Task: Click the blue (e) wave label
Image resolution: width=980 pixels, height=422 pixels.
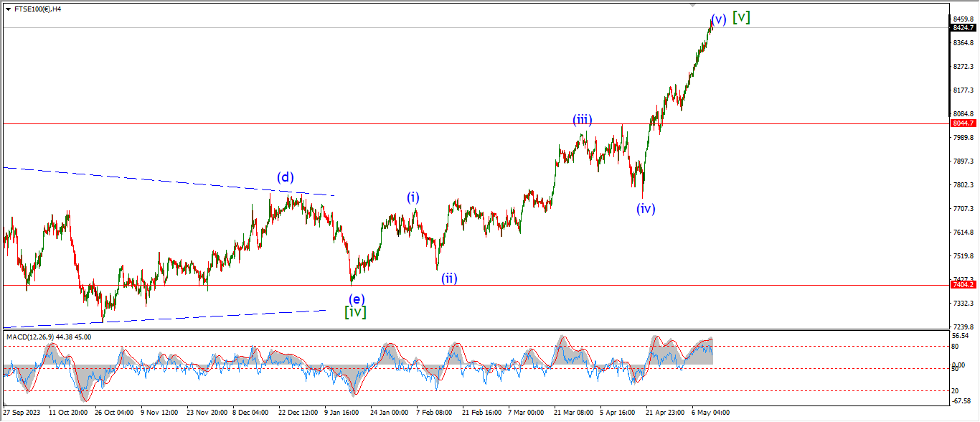Action: pos(357,299)
